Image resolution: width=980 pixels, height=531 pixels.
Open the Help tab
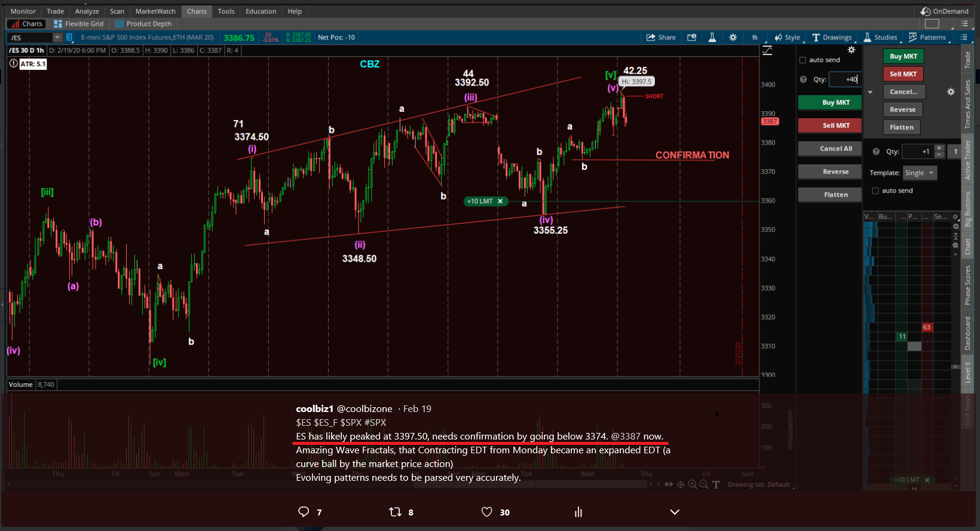click(295, 11)
